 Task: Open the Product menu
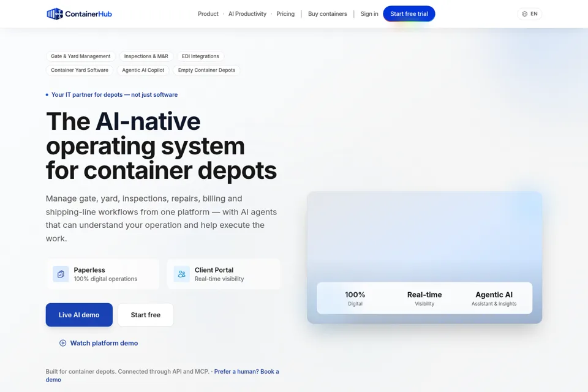[208, 14]
